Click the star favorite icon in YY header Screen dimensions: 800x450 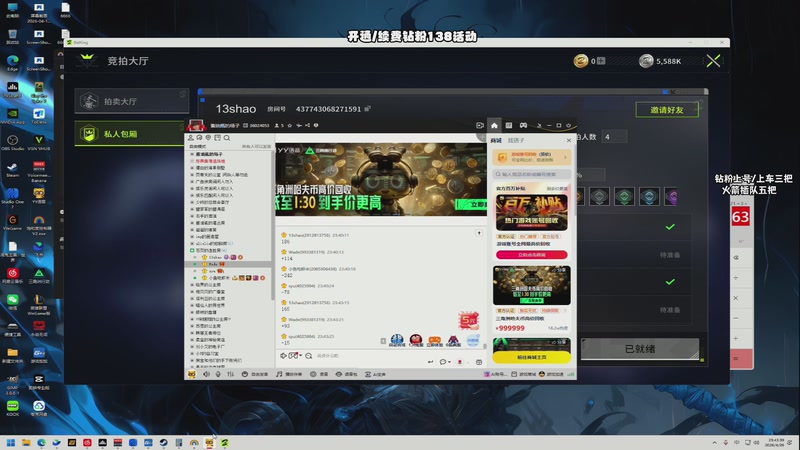pyautogui.click(x=290, y=125)
